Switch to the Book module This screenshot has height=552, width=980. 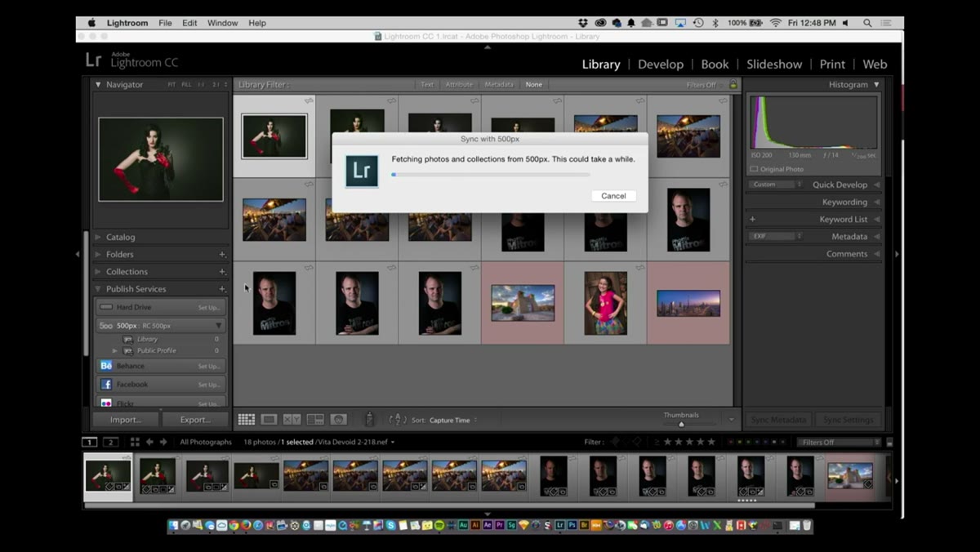[715, 64]
